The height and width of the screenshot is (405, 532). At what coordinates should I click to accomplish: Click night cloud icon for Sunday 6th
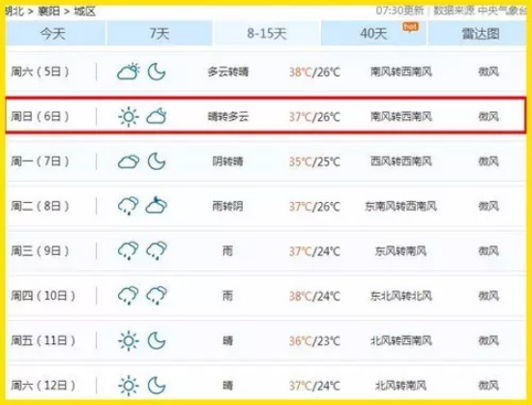pos(157,116)
